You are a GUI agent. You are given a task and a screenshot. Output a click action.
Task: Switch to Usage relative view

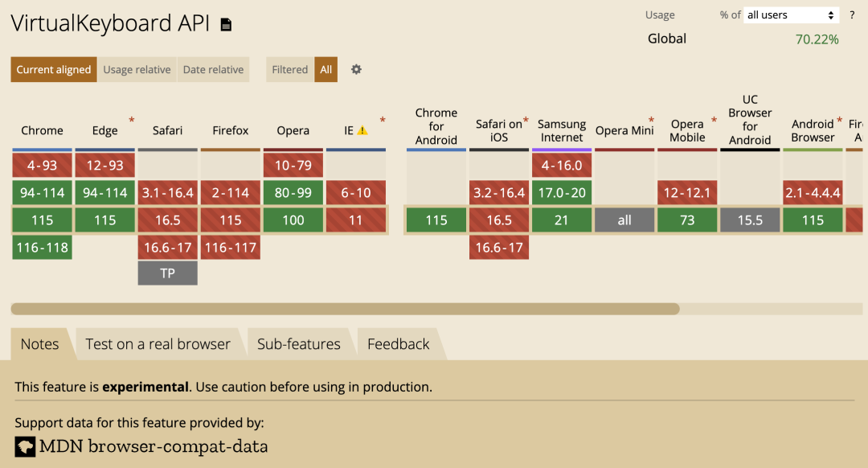(x=137, y=69)
